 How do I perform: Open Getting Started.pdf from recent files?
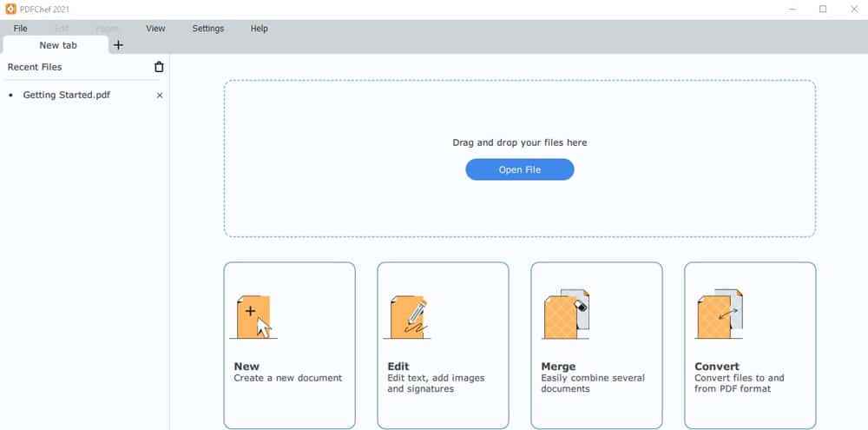tap(67, 95)
